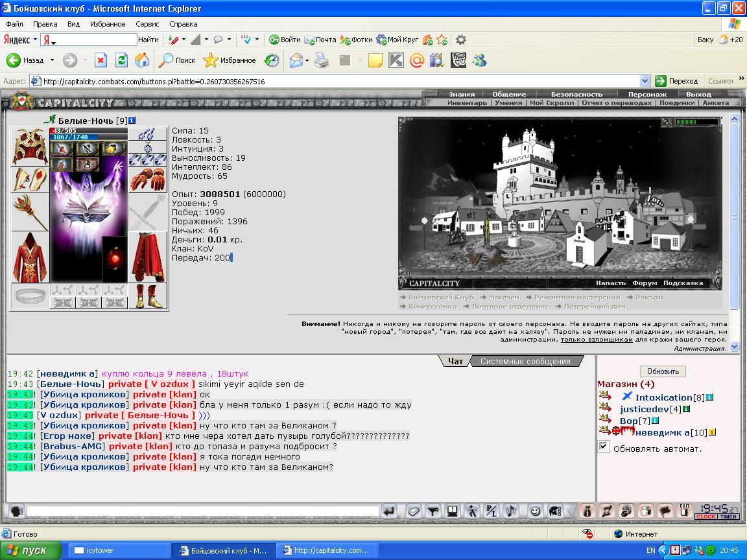Toggle the CLOCK mode under the time display
The height and width of the screenshot is (560, 747).
click(x=705, y=517)
